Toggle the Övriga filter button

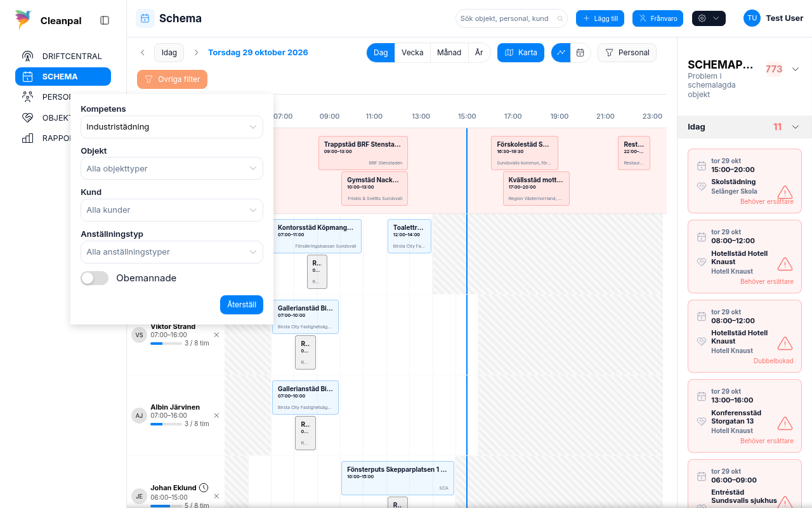tap(172, 79)
